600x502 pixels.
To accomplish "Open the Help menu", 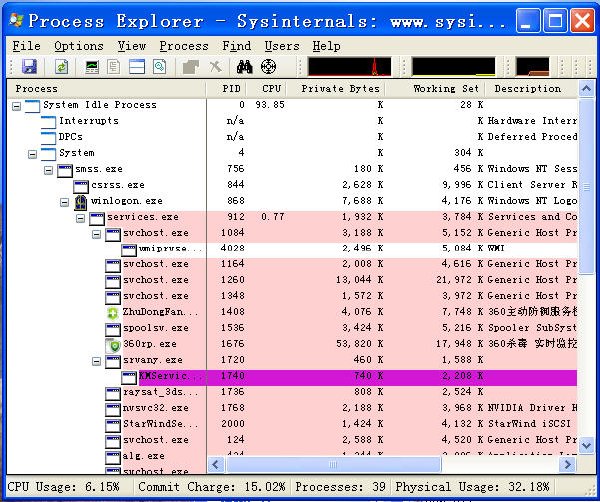I will click(326, 46).
